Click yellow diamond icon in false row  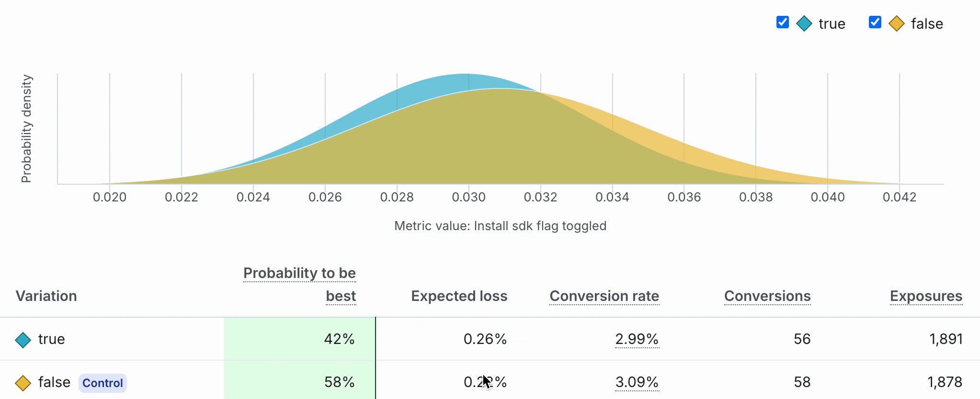tap(23, 383)
